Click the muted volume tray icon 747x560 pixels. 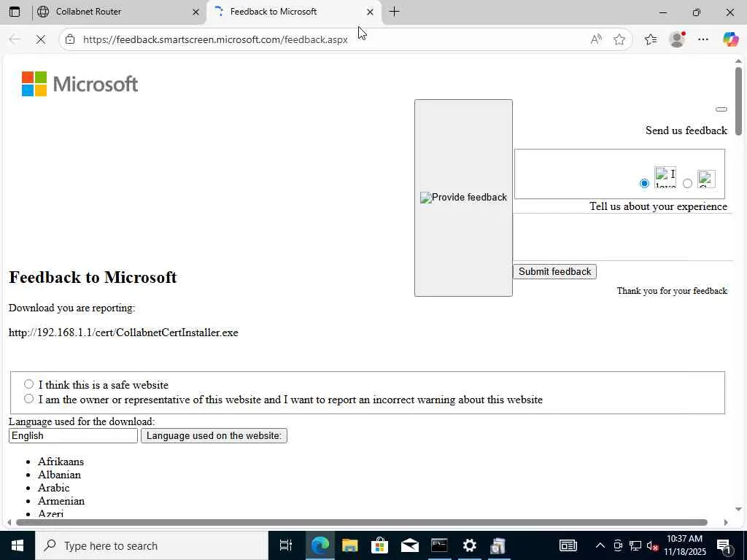coord(653,545)
